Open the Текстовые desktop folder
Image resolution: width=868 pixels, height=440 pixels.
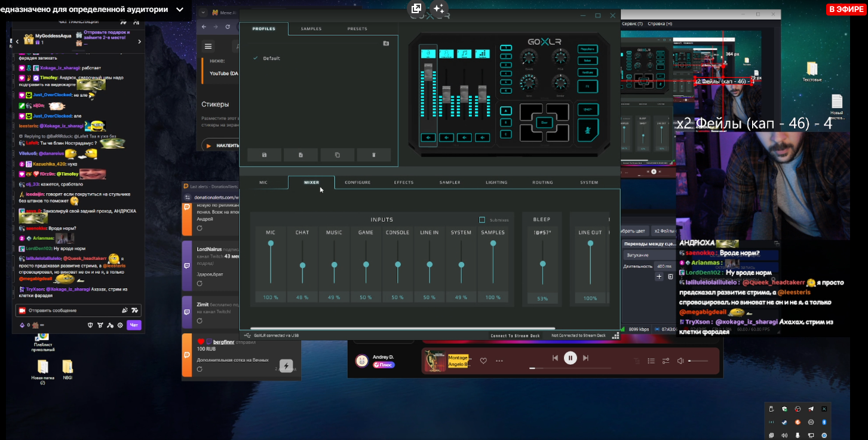coord(812,72)
